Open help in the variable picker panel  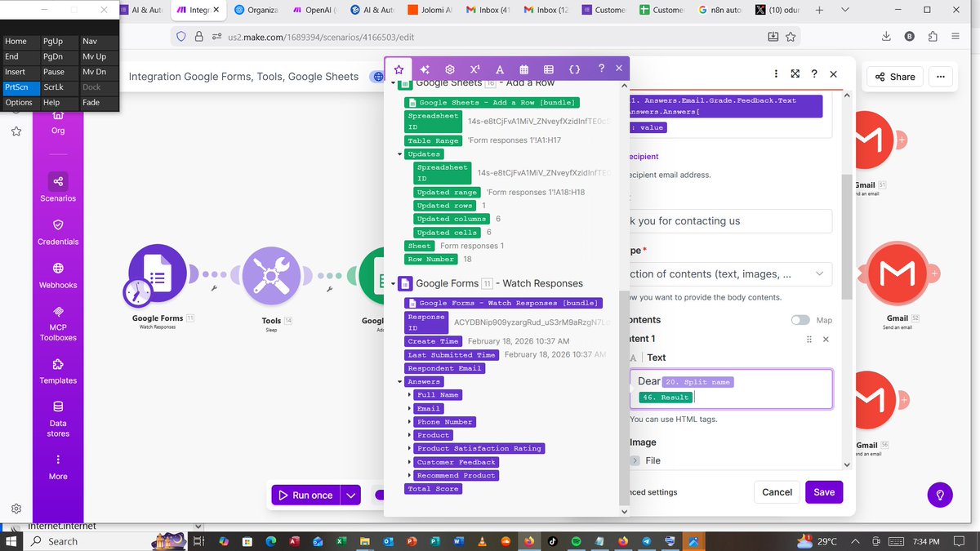coord(601,69)
